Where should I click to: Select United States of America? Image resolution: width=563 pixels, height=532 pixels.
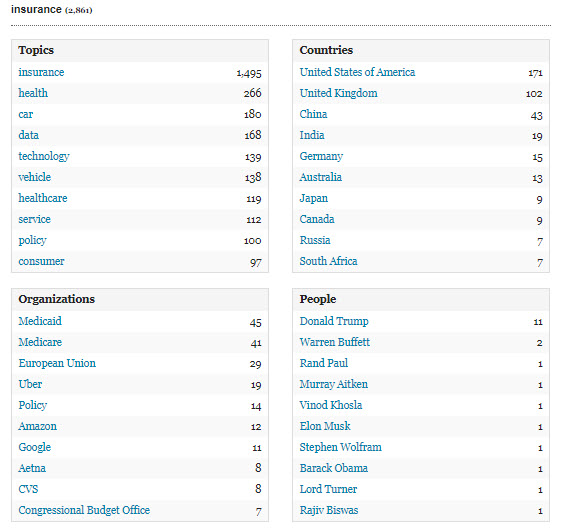click(357, 72)
